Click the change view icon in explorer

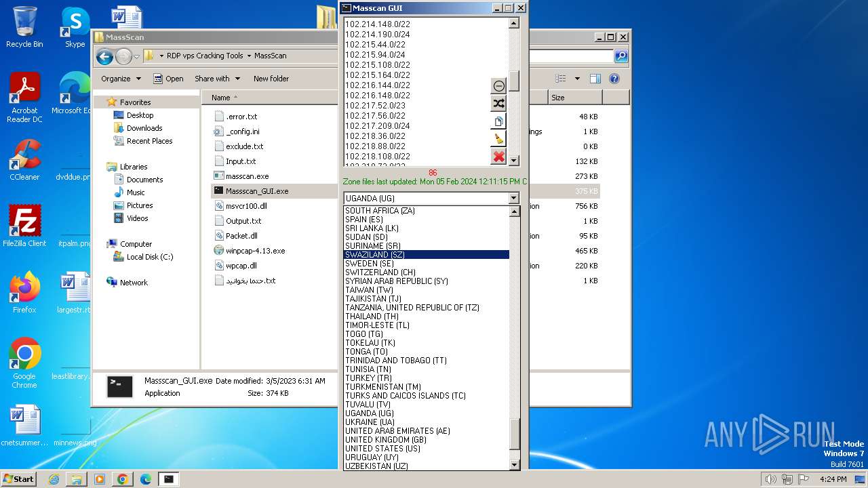pos(560,79)
